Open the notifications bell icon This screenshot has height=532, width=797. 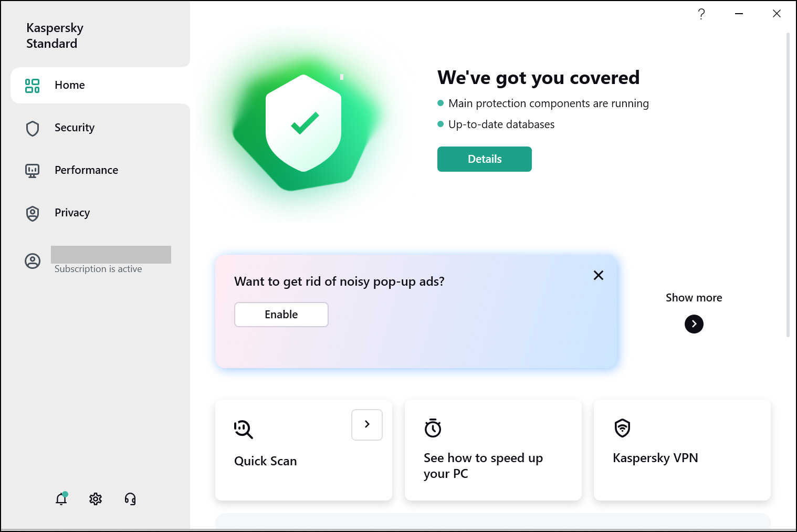pyautogui.click(x=61, y=499)
